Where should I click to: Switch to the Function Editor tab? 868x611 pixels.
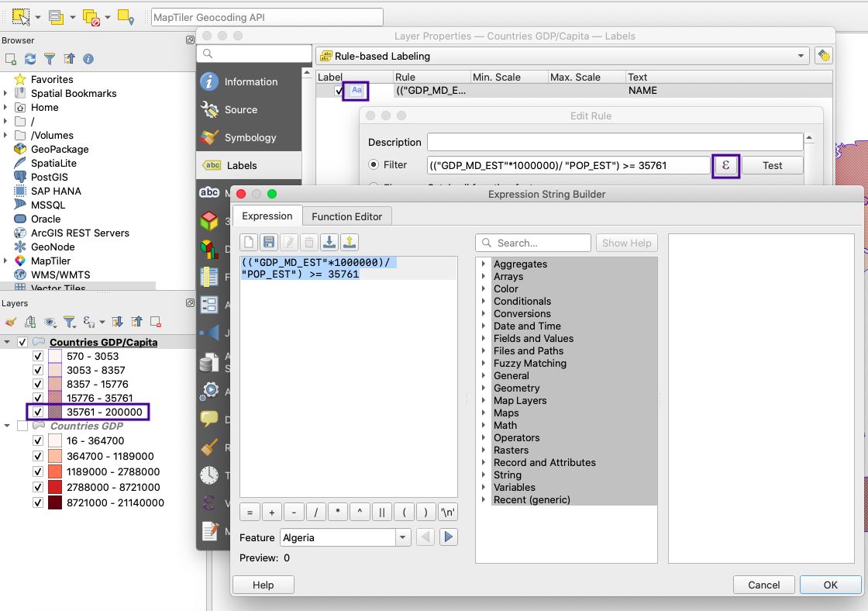coord(346,216)
